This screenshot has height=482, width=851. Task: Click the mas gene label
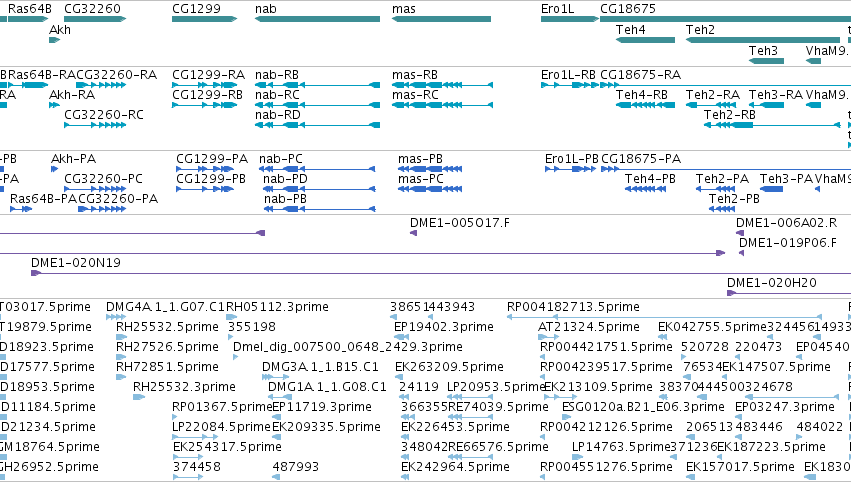(x=404, y=9)
